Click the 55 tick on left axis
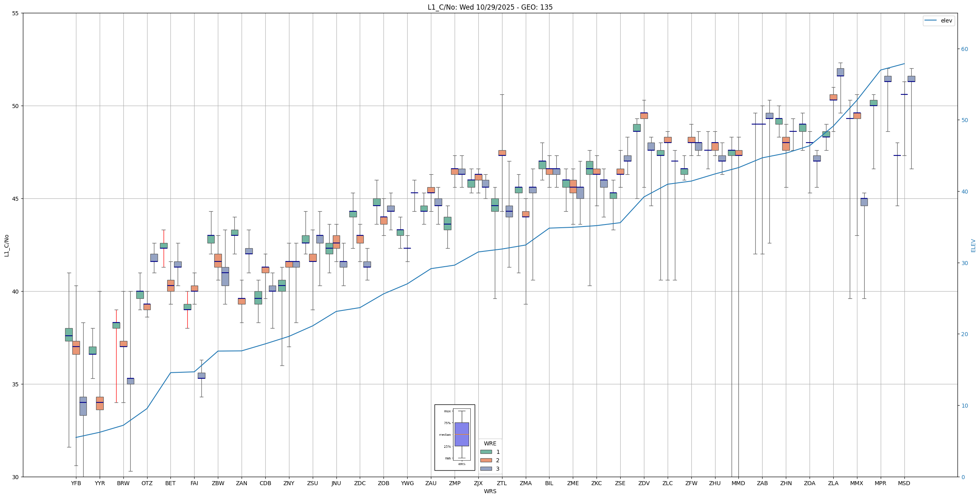 tap(16, 13)
